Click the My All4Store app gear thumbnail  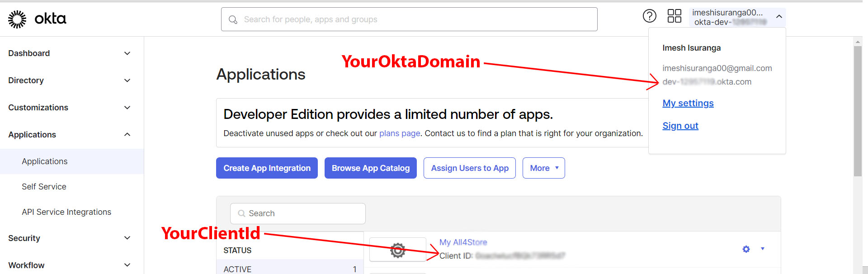(398, 250)
